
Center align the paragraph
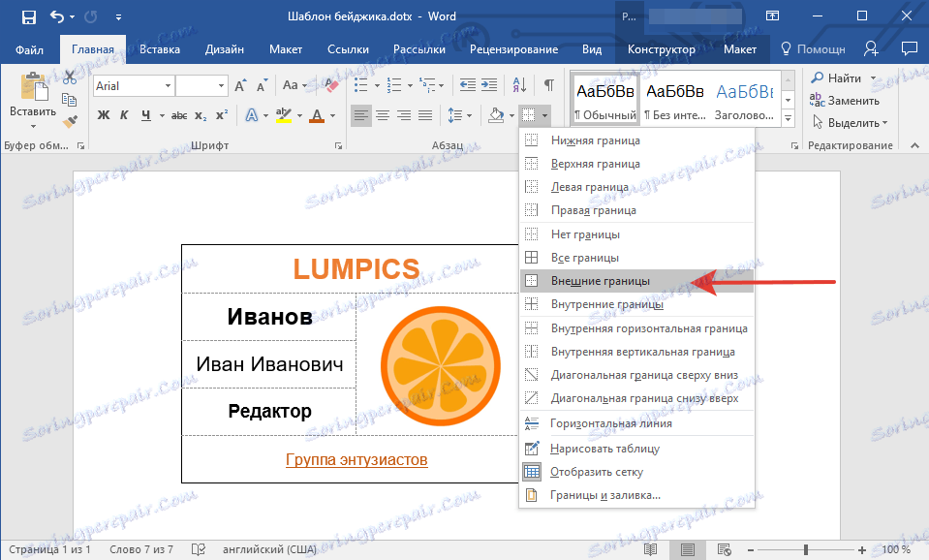(x=382, y=115)
